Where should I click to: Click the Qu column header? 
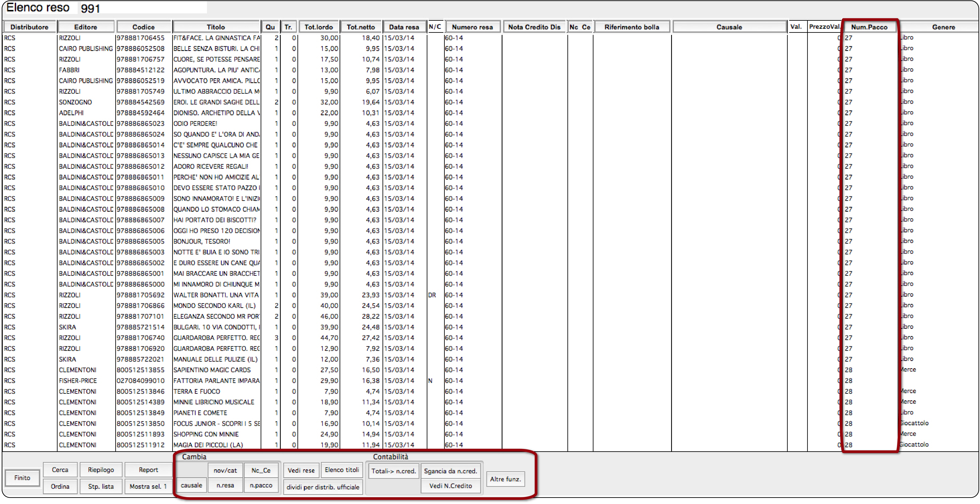click(270, 27)
